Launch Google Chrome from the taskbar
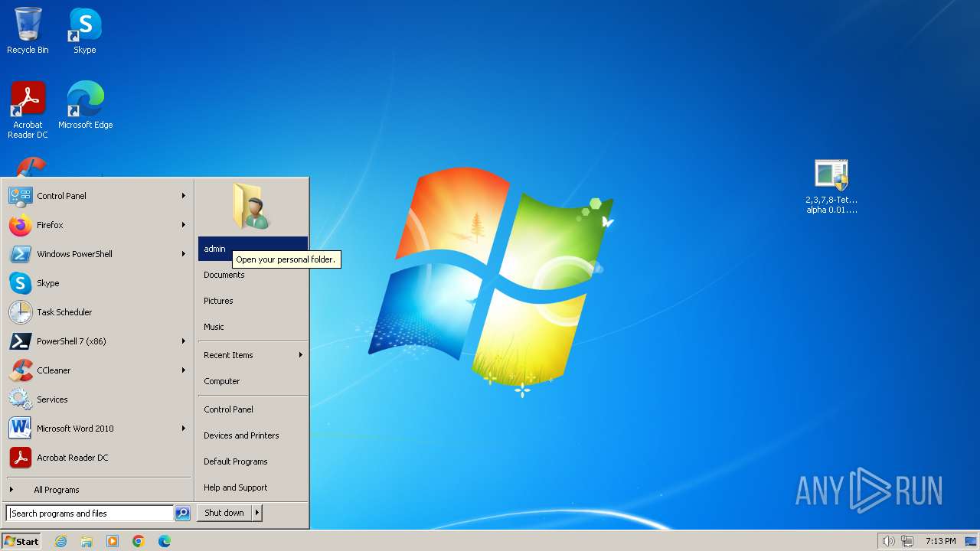Viewport: 980px width, 551px height. [x=139, y=541]
